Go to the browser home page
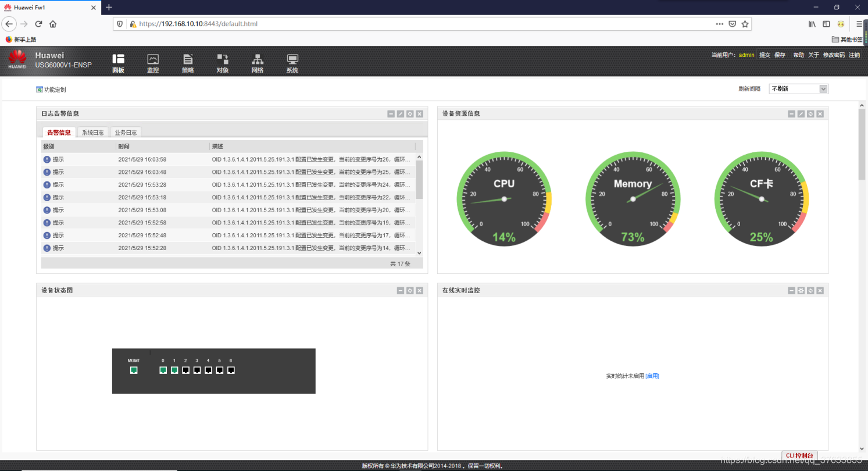The height and width of the screenshot is (471, 868). pyautogui.click(x=53, y=24)
